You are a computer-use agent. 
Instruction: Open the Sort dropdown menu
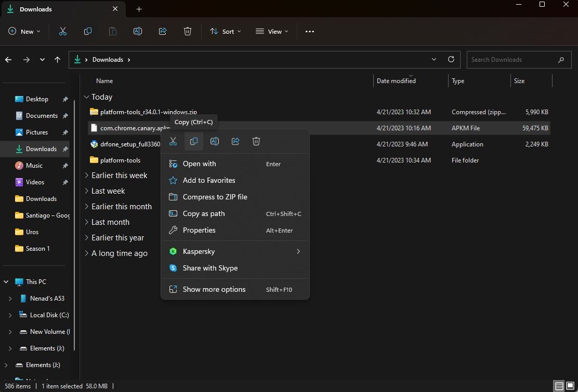(x=225, y=31)
